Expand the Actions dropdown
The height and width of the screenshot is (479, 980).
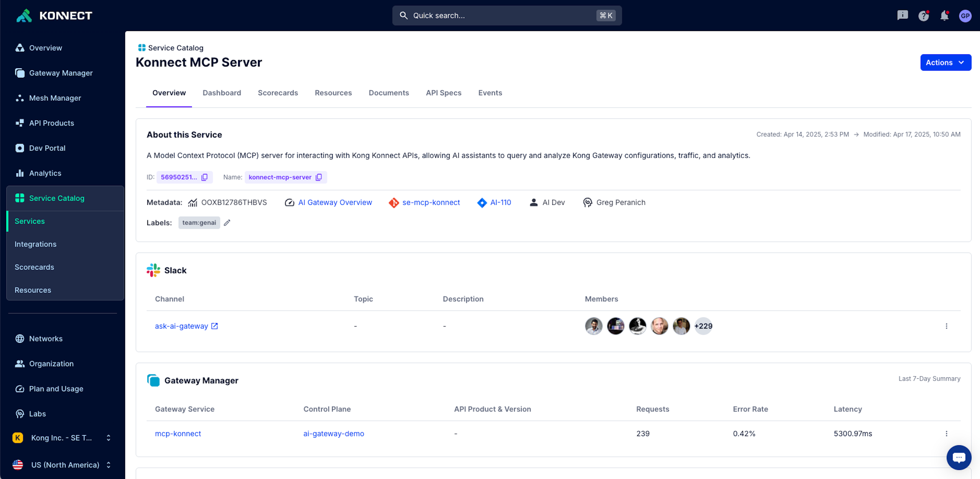click(x=945, y=62)
